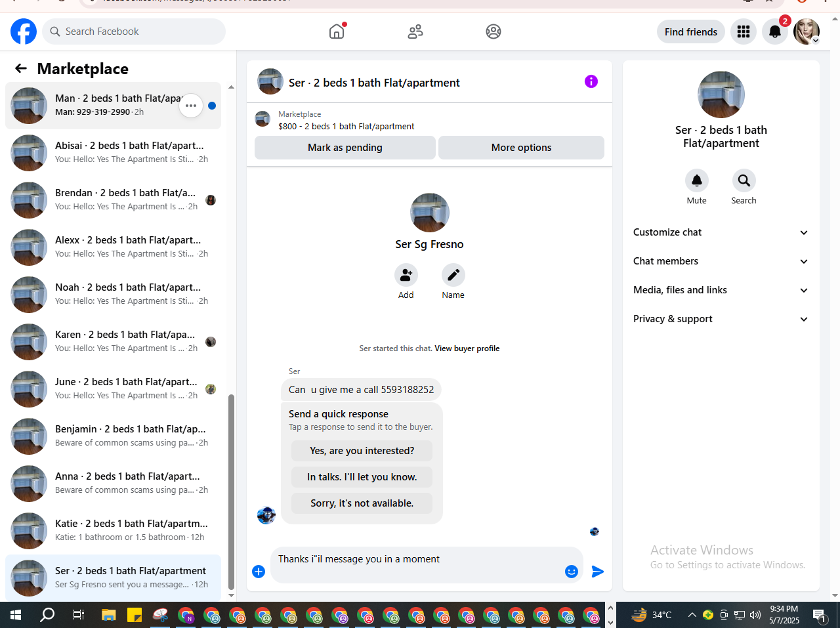Viewport: 840px width, 628px height.
Task: Open the Groups icon in top navigation
Action: 493,31
